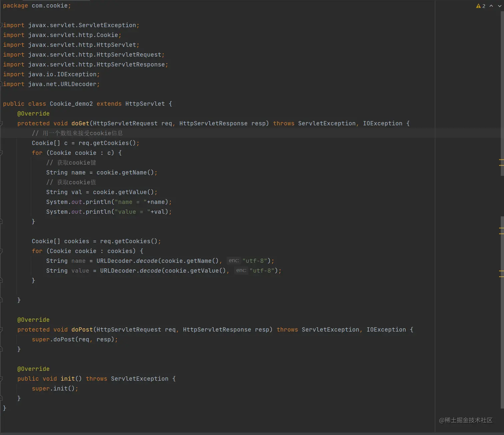The image size is (504, 435).
Task: Click the @Override annotation above doGet
Action: tap(33, 114)
